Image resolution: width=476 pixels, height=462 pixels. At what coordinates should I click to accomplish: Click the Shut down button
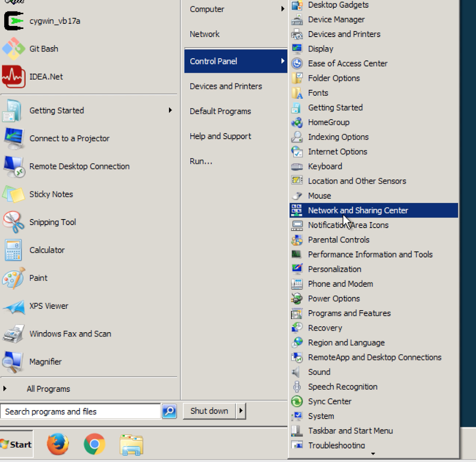click(x=209, y=411)
